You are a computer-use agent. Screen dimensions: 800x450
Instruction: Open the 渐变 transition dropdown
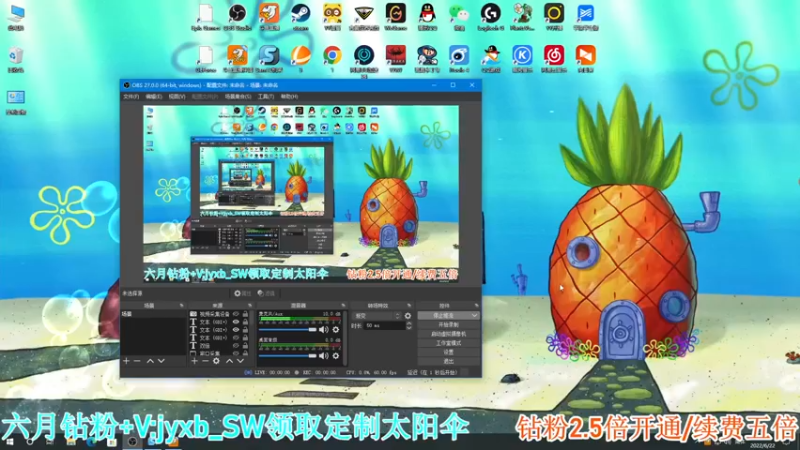[377, 316]
